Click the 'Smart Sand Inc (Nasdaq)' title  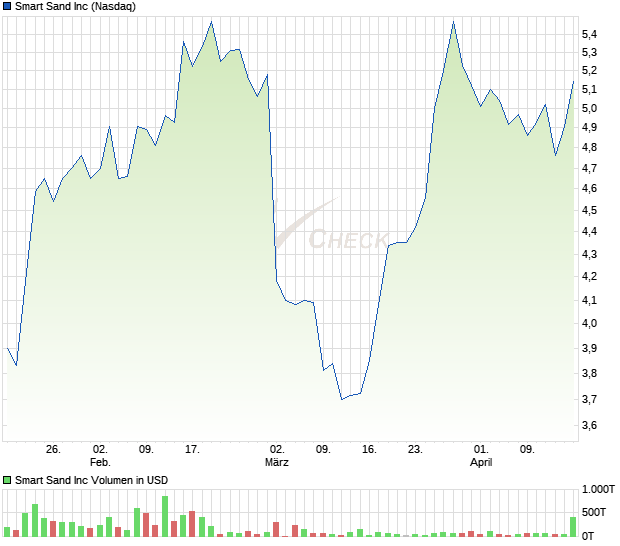click(75, 6)
